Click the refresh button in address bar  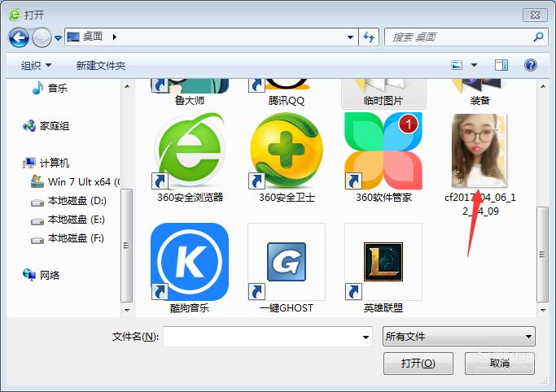click(x=369, y=37)
